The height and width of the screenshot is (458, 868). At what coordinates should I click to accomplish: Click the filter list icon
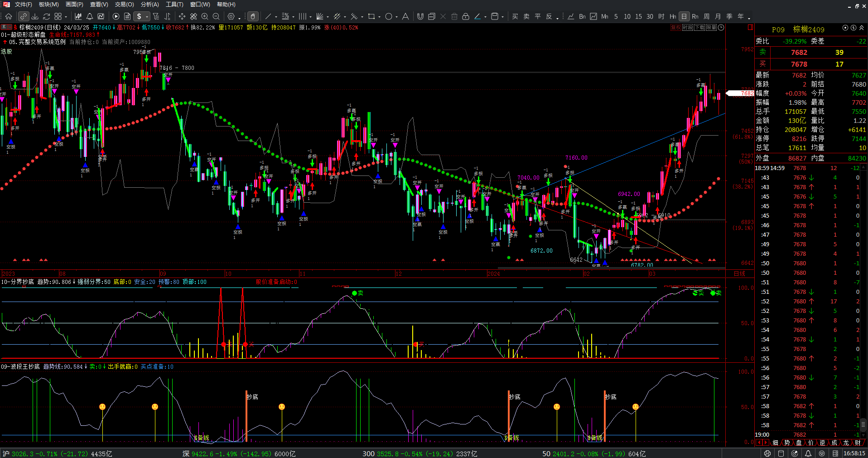point(156,16)
